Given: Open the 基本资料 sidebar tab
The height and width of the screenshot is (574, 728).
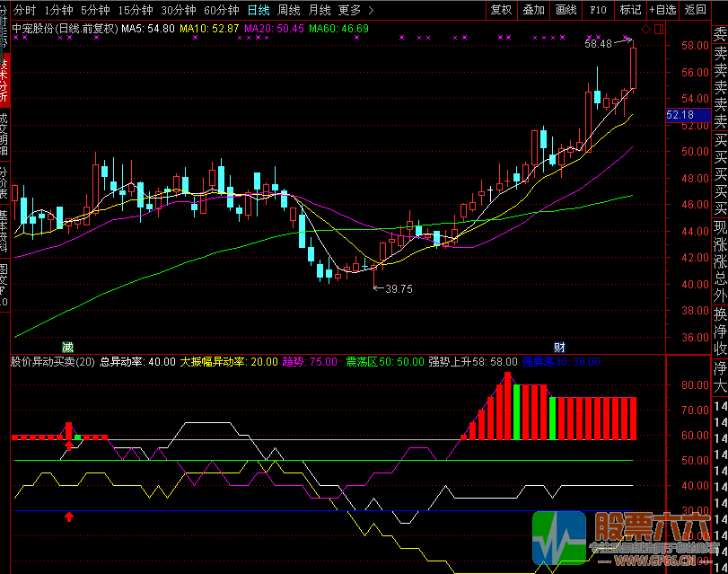Looking at the screenshot, I should [4, 231].
